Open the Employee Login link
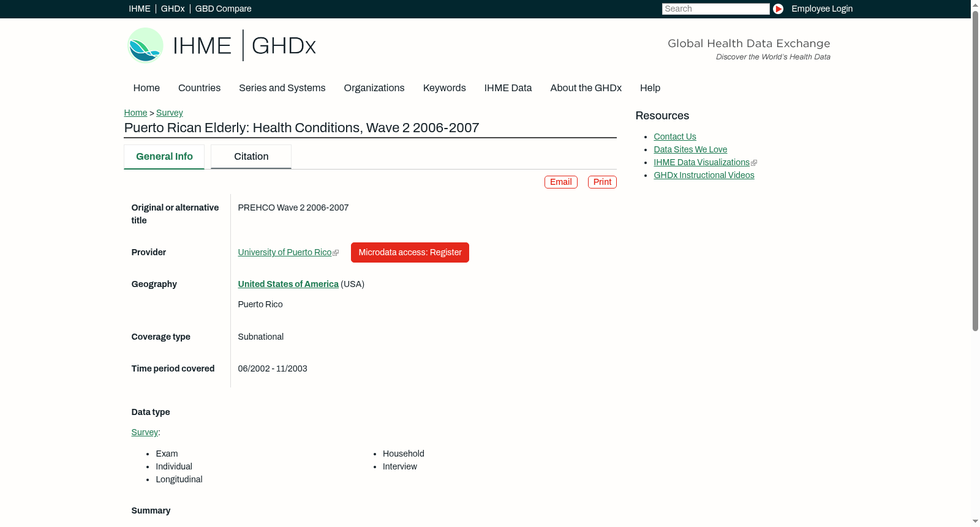 tap(822, 9)
